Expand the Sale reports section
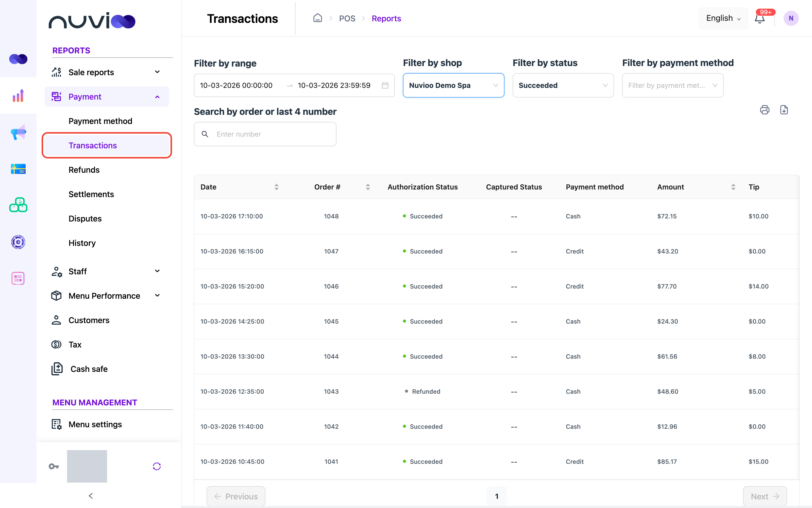812x508 pixels. 107,72
